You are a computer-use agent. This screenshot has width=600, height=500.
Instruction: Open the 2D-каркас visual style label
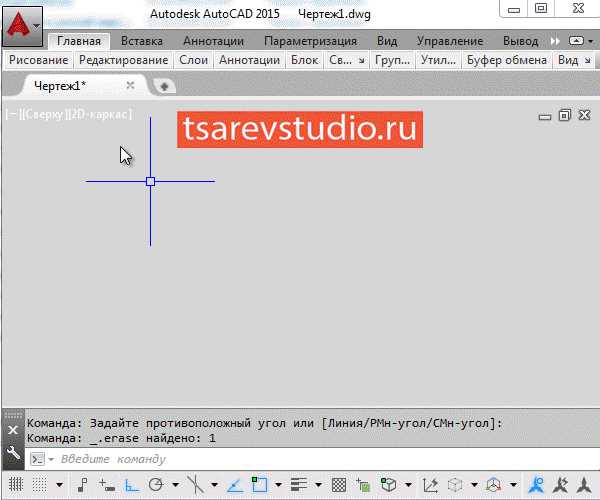click(99, 114)
